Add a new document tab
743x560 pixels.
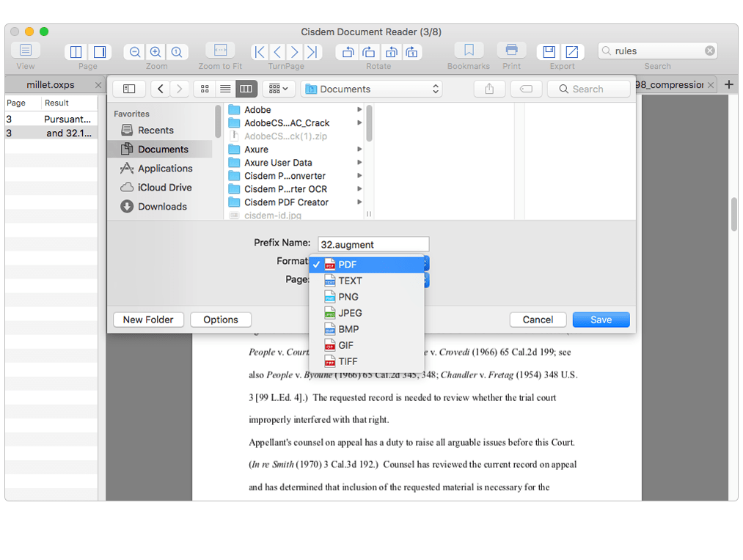[729, 85]
